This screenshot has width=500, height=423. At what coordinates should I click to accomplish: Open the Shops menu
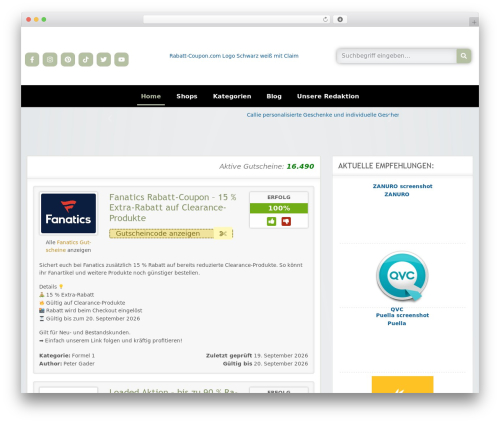point(187,96)
